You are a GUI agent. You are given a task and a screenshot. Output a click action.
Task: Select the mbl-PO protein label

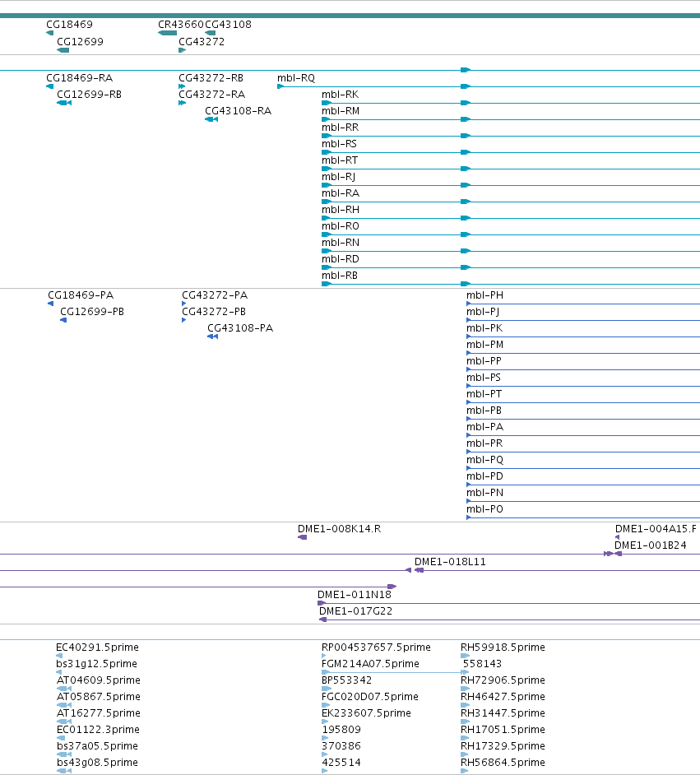pos(484,509)
